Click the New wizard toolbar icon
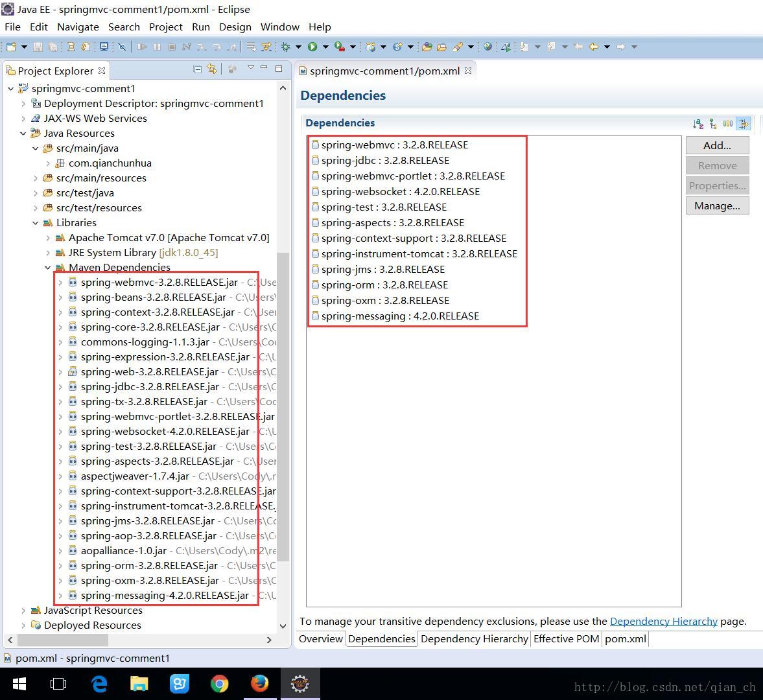This screenshot has width=763, height=700. (11, 47)
